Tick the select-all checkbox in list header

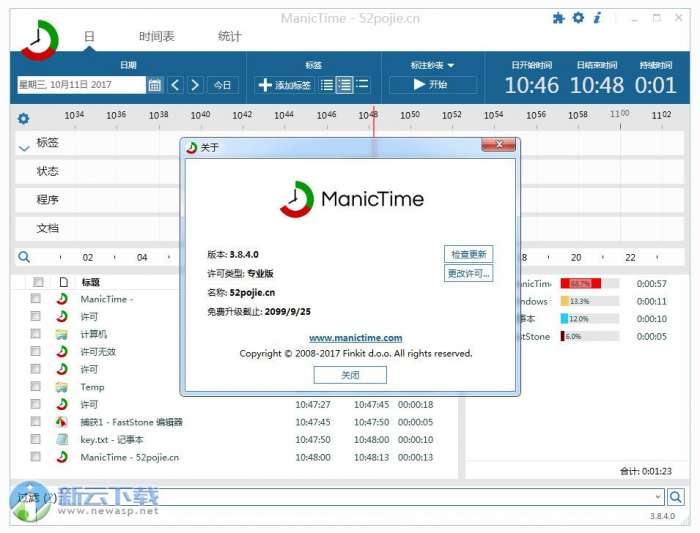click(x=38, y=282)
